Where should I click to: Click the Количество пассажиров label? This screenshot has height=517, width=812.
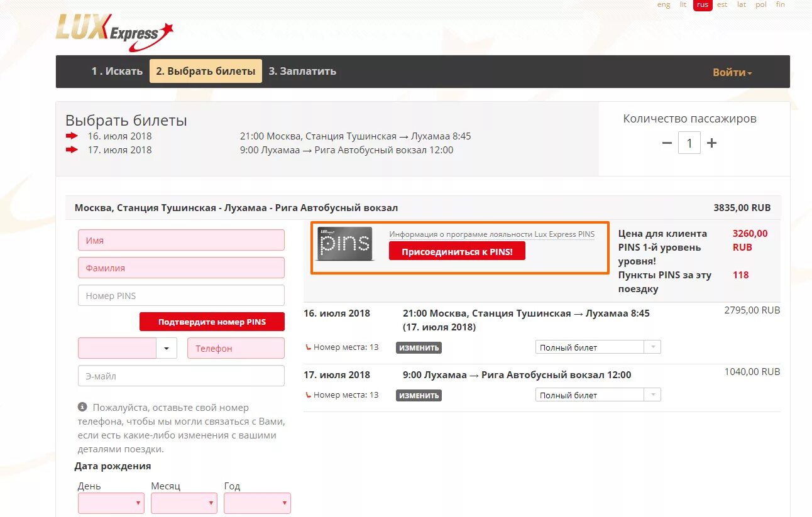[689, 118]
